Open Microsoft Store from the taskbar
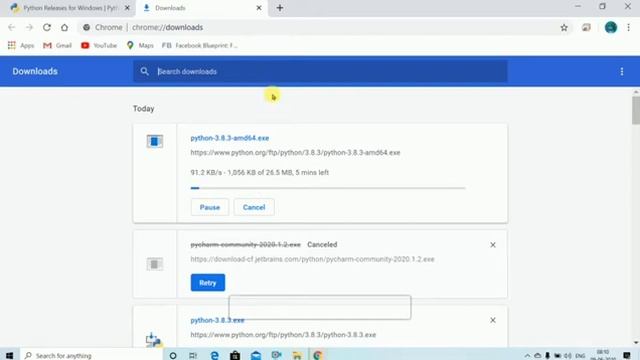 point(235,356)
